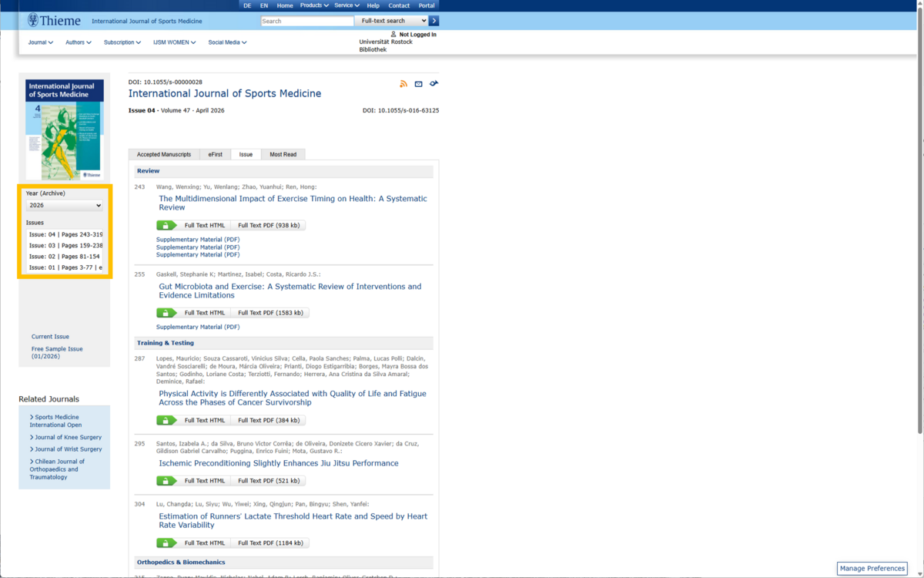Click green lock icon for Ischemic Preconditioning article
The image size is (924, 578).
166,481
